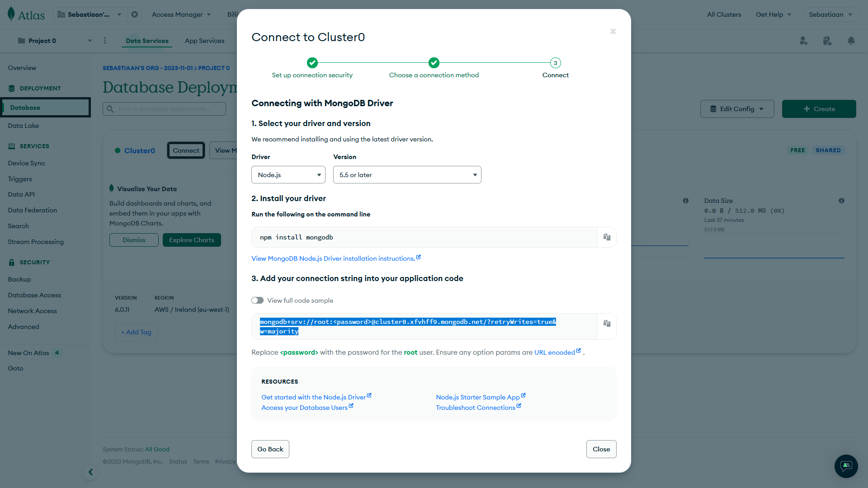This screenshot has width=868, height=488.
Task: Enable the View full code sample toggle
Action: pos(257,300)
